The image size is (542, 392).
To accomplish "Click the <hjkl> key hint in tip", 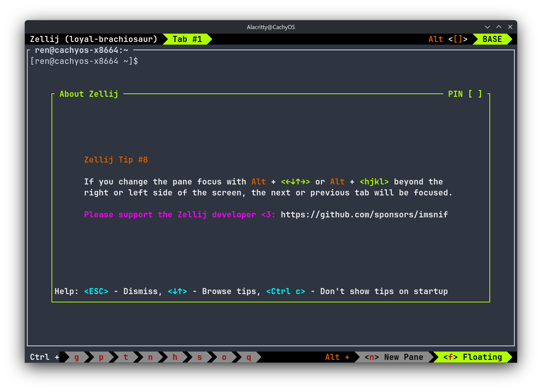I will [x=374, y=182].
